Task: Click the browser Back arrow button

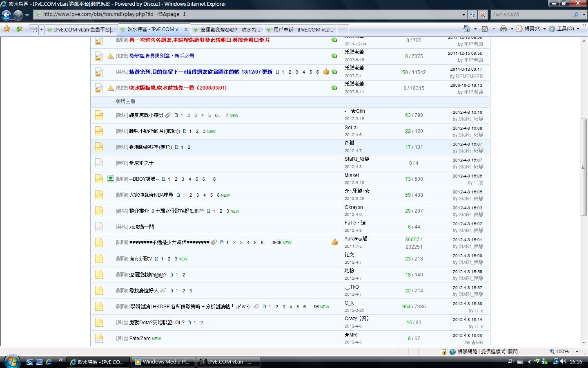Action: [x=7, y=15]
